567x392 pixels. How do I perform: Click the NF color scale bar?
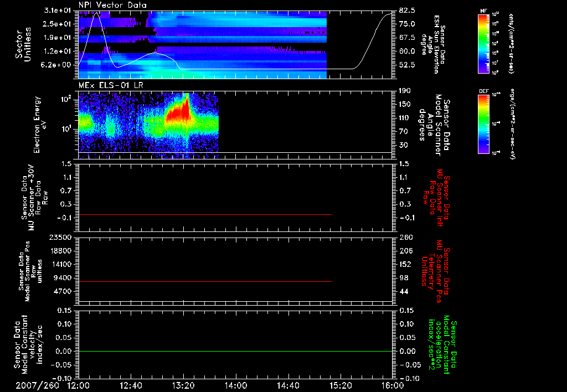point(484,43)
